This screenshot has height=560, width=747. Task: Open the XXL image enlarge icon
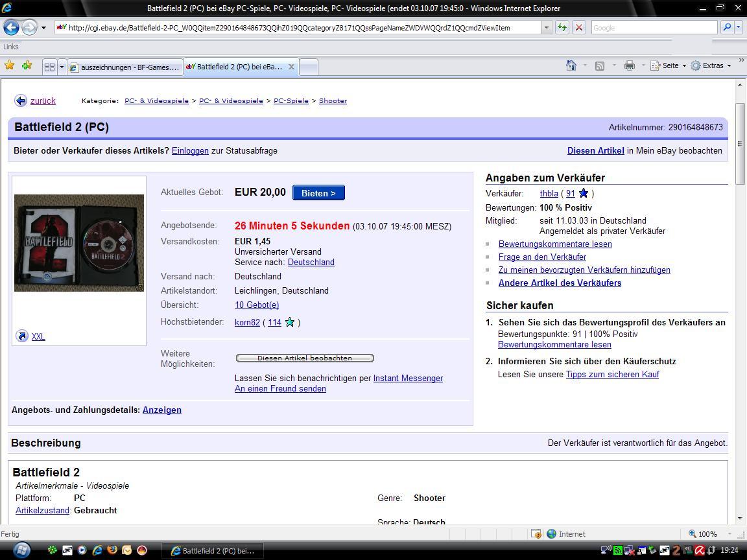[x=22, y=336]
